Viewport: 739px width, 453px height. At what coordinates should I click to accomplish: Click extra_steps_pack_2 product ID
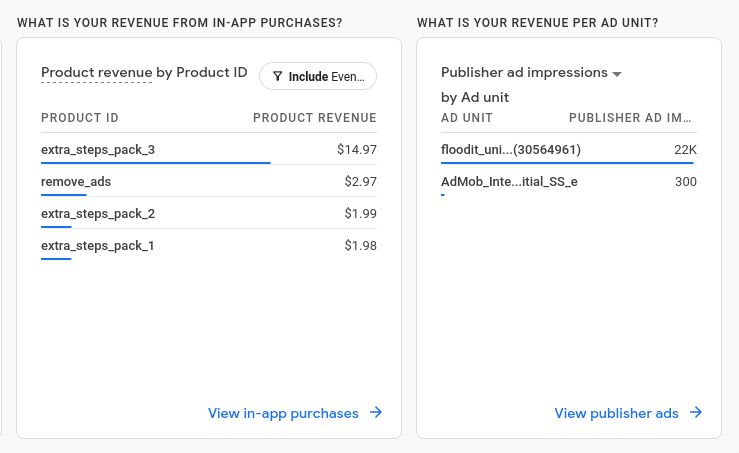[98, 214]
